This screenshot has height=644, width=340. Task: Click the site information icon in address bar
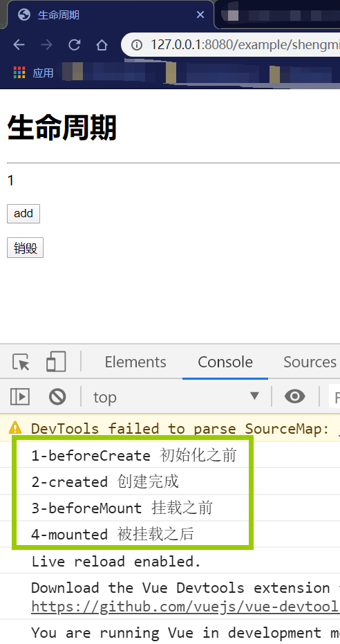pyautogui.click(x=137, y=44)
